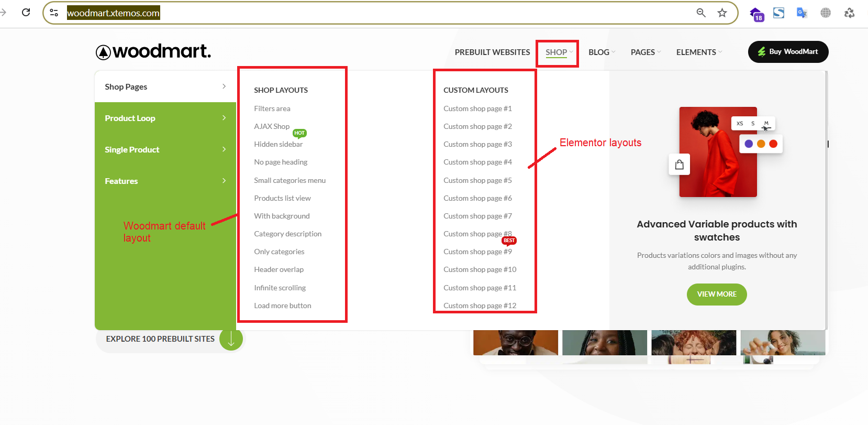This screenshot has width=868, height=425.
Task: Open the extension with the 18 badge
Action: click(756, 14)
